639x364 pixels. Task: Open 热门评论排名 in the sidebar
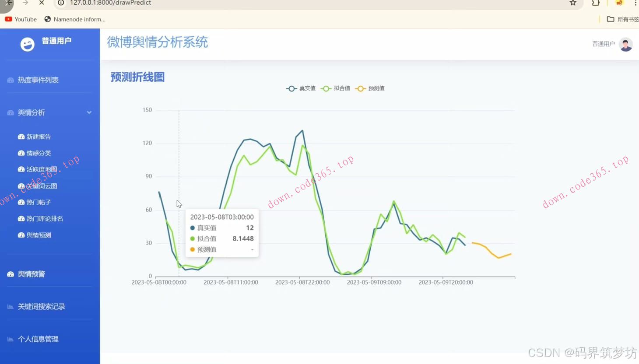[45, 219]
